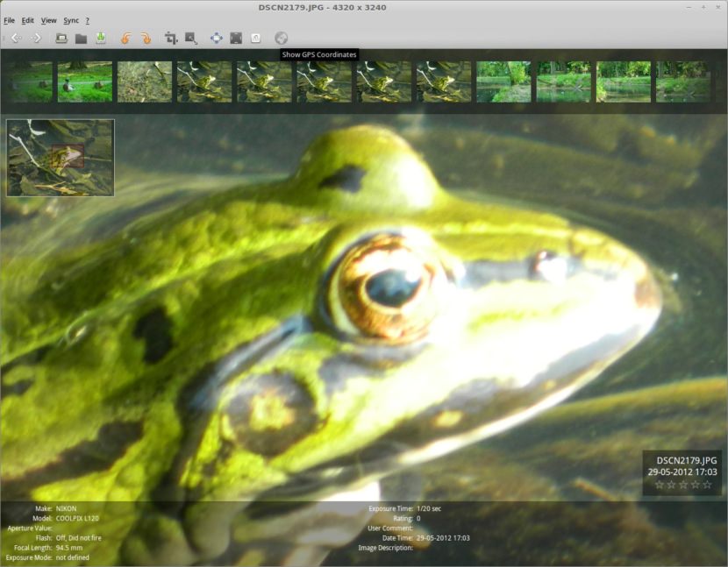Click the Flash value 'Off, Did not fire'
Viewport: 728px width, 567px height.
[78, 538]
